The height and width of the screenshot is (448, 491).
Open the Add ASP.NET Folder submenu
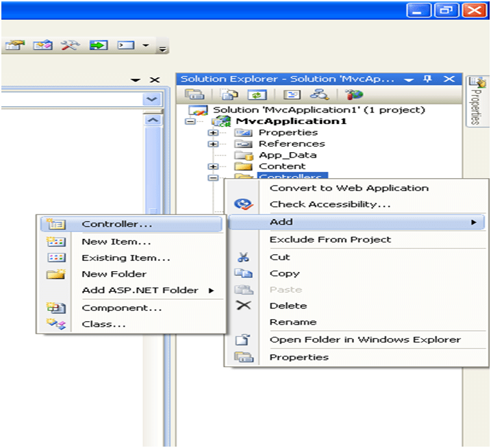pos(140,290)
